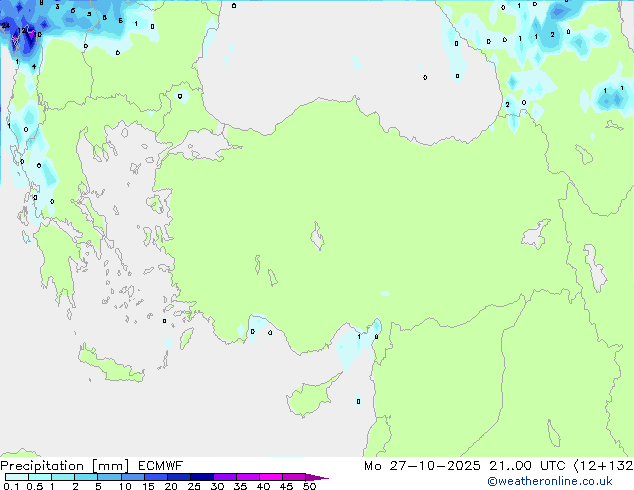Click the '25' legend scale number
This screenshot has height=490, width=634.
click(x=194, y=486)
